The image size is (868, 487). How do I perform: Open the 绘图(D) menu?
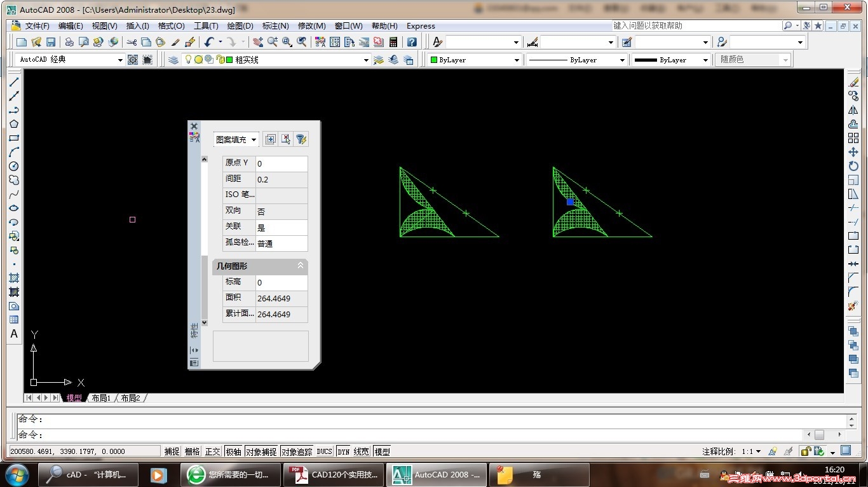pos(240,26)
